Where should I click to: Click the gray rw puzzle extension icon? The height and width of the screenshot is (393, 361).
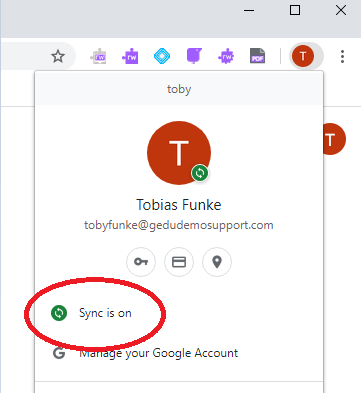(98, 56)
